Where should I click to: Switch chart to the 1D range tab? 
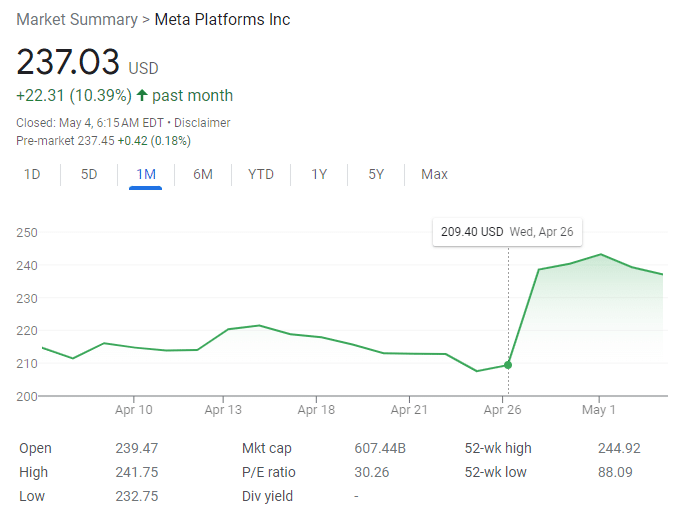click(32, 174)
